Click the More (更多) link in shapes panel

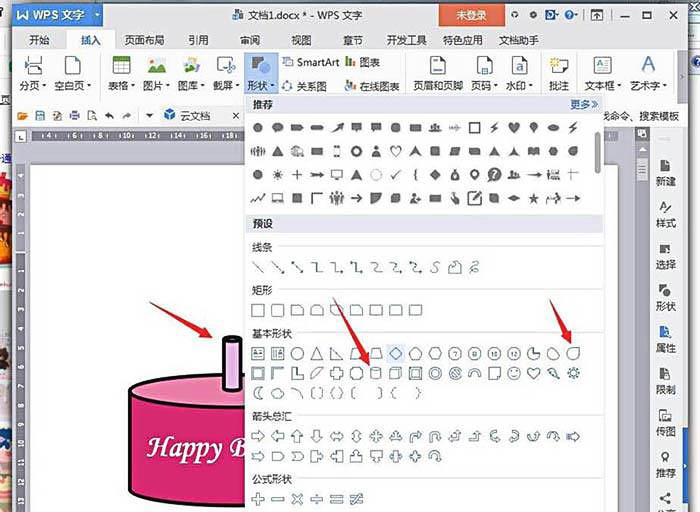[584, 104]
